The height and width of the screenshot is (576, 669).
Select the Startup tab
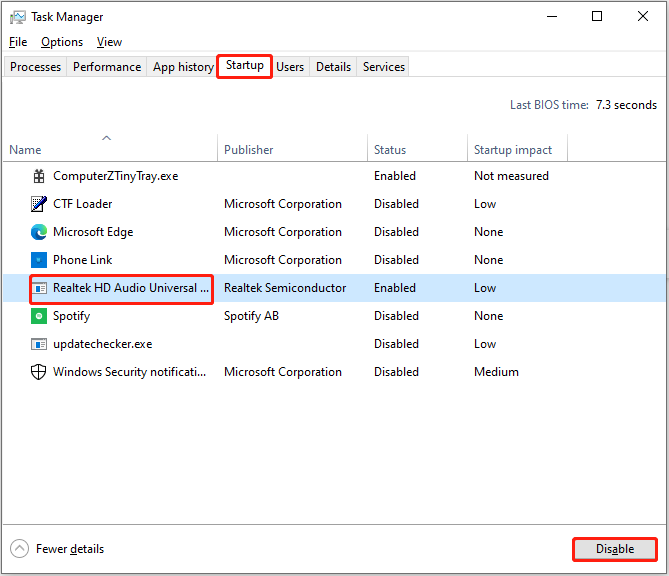click(x=244, y=66)
